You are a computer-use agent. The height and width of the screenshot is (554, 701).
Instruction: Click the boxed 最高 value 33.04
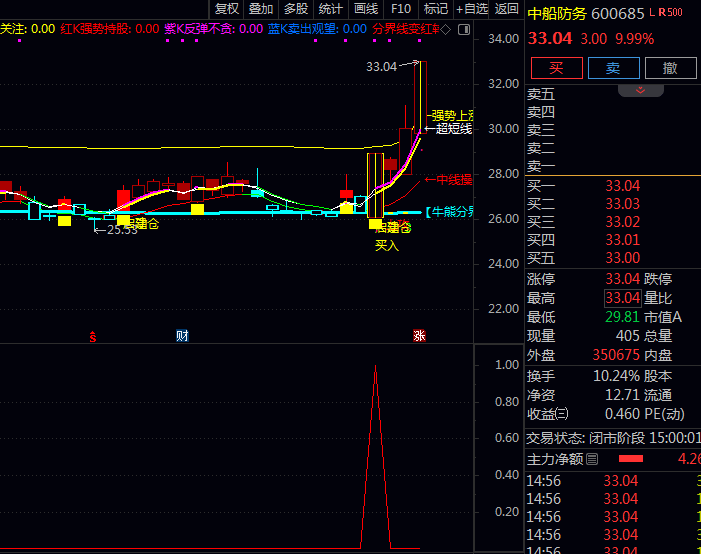622,298
